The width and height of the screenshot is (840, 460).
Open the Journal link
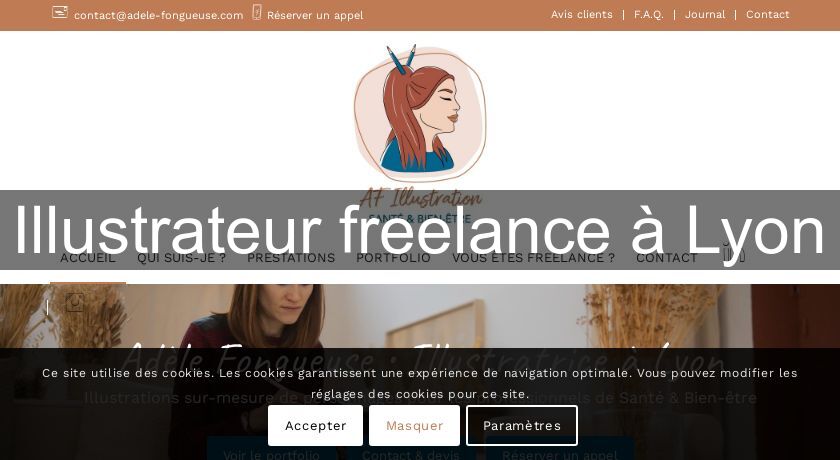(705, 15)
